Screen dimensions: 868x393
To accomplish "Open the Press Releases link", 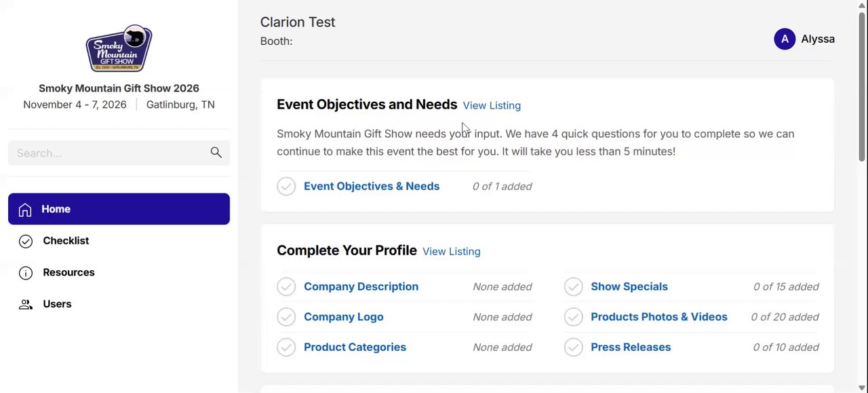I will point(631,347).
